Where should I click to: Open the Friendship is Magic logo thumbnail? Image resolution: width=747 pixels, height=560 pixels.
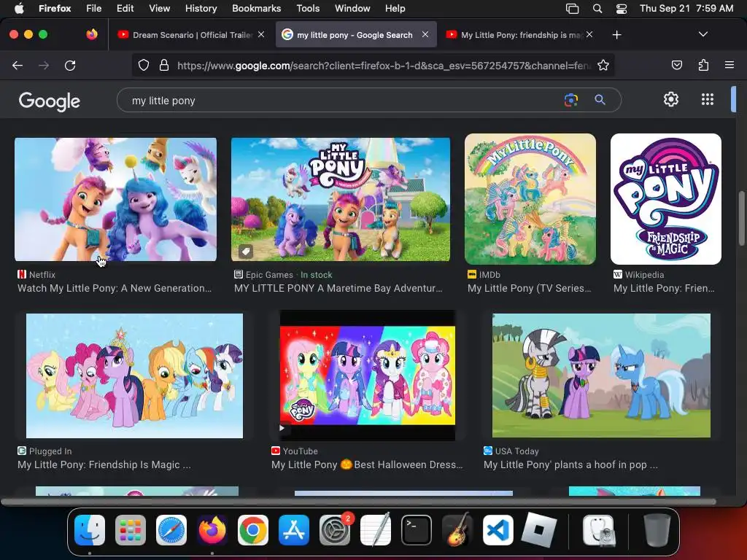(x=666, y=198)
